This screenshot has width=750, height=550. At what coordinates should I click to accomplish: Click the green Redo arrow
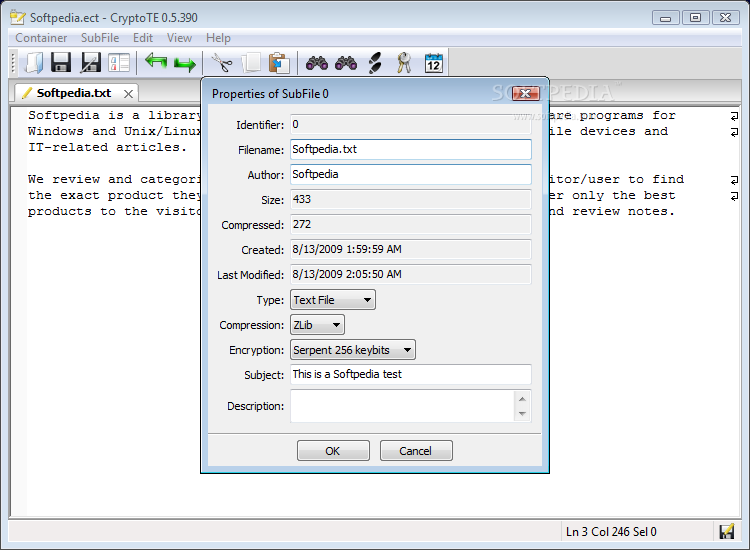click(x=185, y=64)
